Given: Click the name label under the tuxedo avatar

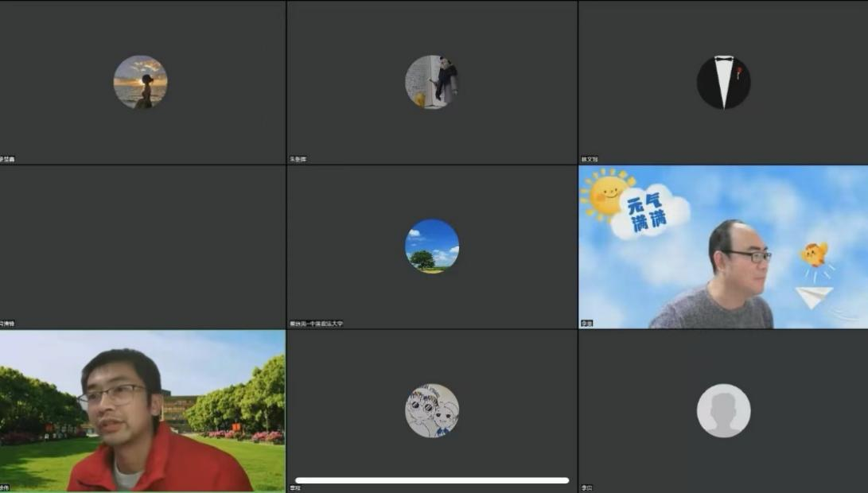Looking at the screenshot, I should point(590,160).
